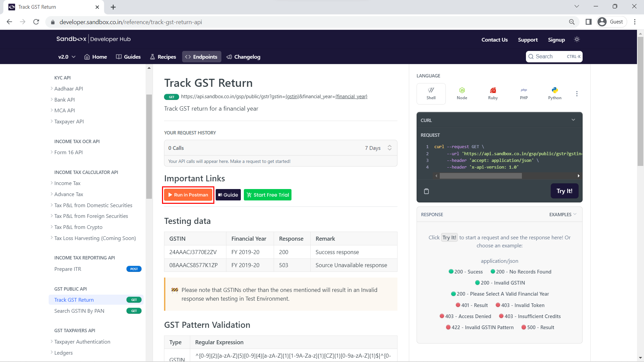
Task: Click the Search box in header
Action: coord(554,57)
